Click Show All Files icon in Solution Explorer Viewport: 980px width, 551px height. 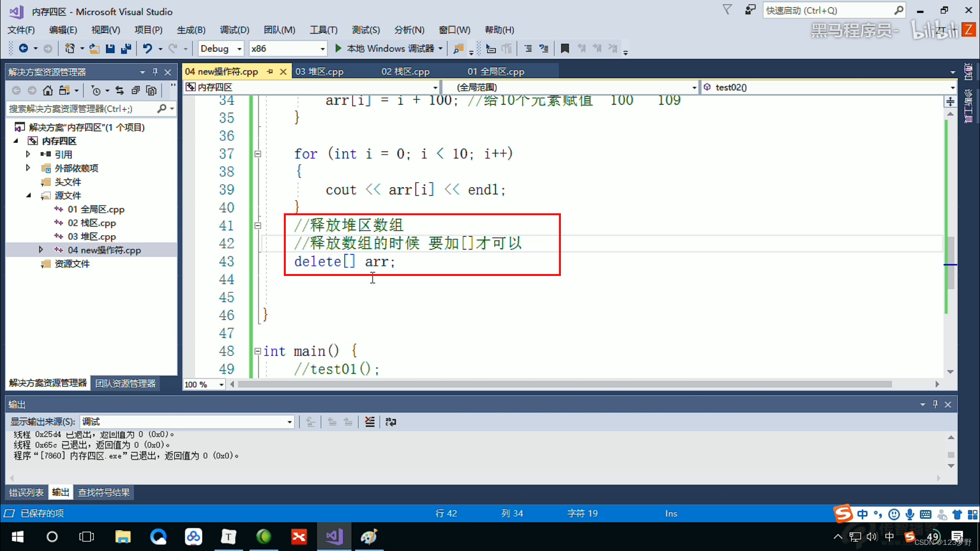[152, 90]
